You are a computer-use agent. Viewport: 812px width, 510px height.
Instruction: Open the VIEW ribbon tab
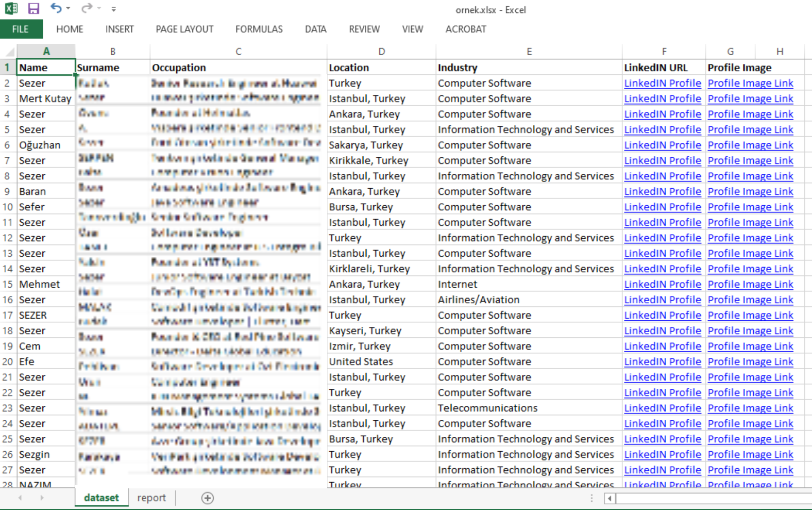[x=412, y=29]
